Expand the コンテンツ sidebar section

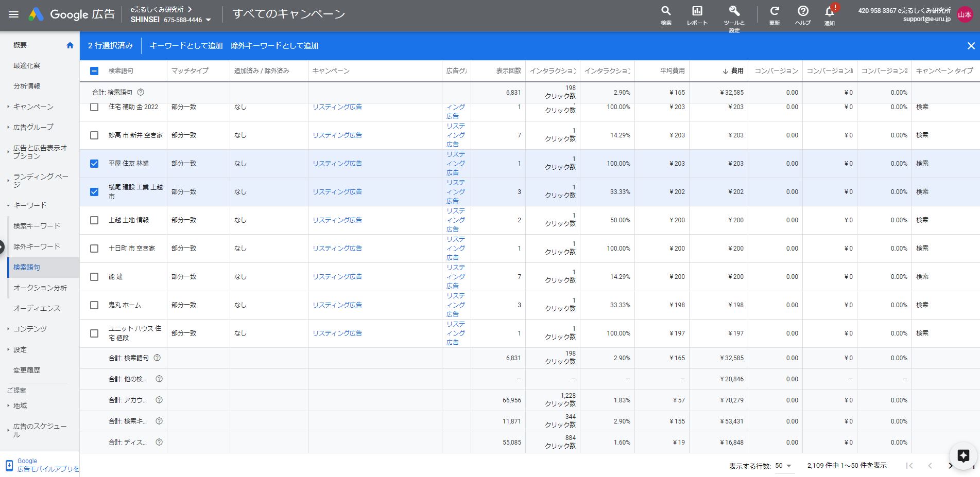(x=8, y=329)
